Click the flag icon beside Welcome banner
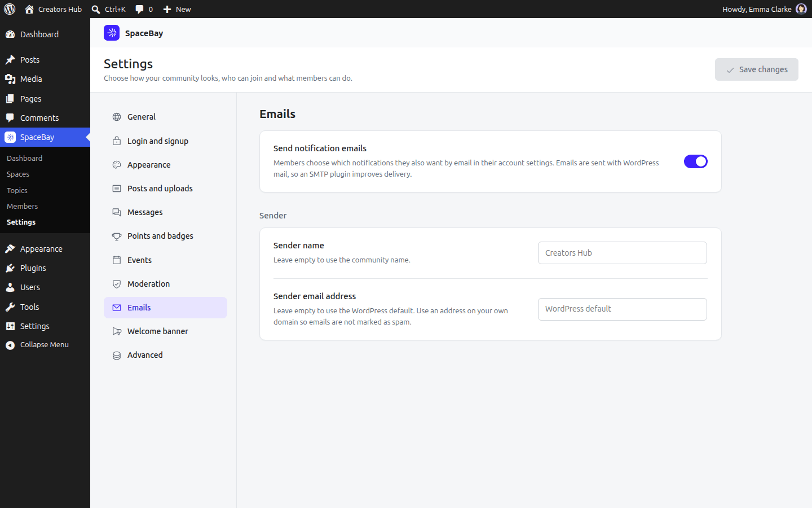This screenshot has width=812, height=508. [117, 331]
